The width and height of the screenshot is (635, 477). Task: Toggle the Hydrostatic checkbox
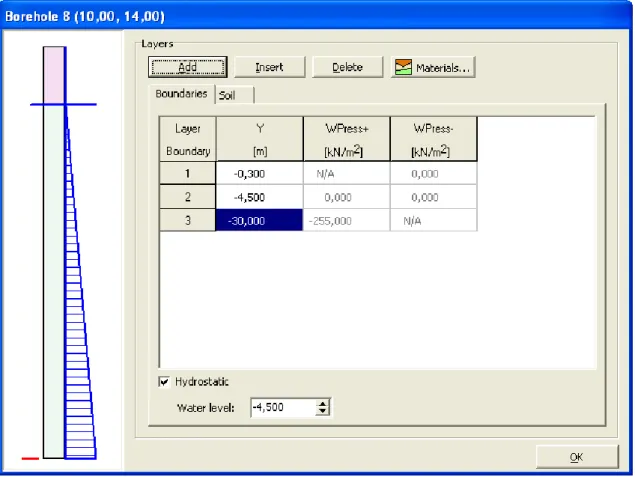pyautogui.click(x=164, y=381)
